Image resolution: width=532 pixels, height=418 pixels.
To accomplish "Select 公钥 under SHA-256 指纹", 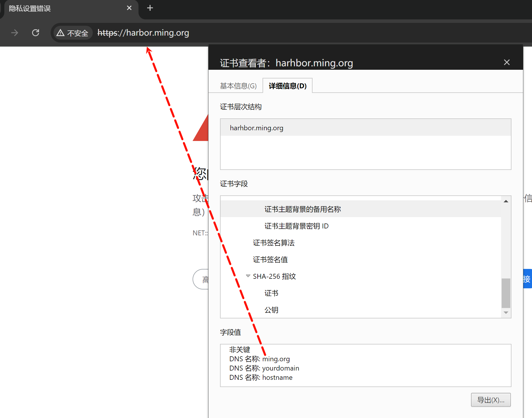I will coord(271,310).
